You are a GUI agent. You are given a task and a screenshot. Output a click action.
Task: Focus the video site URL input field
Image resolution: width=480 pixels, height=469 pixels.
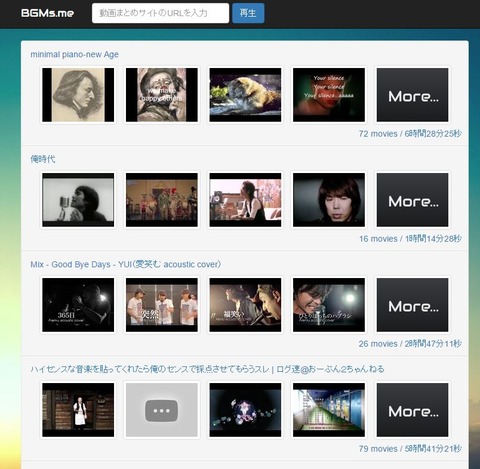click(160, 13)
